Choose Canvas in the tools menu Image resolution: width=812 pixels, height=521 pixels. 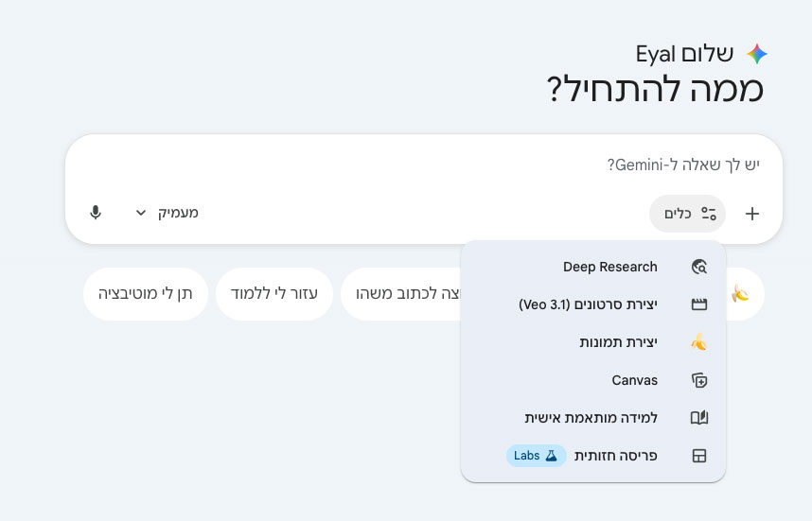[x=634, y=380]
